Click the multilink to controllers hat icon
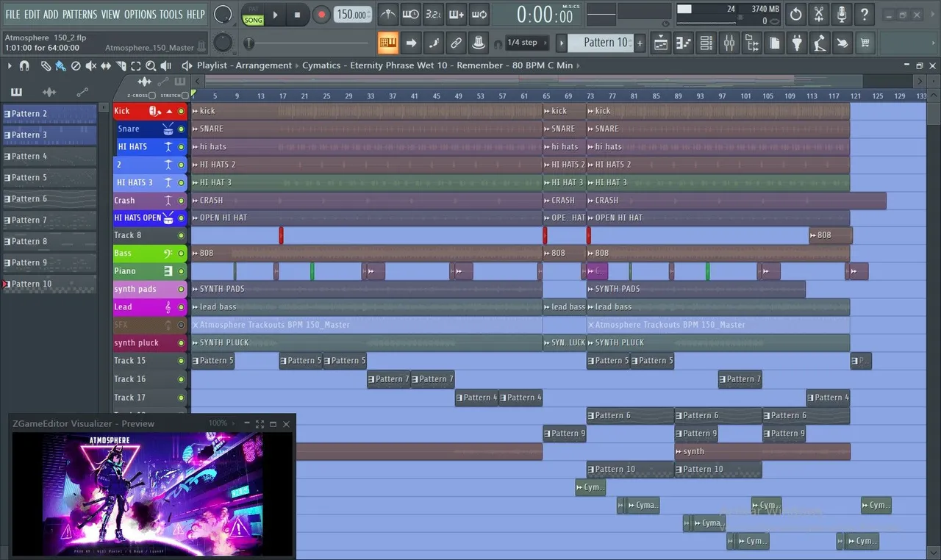941x560 pixels. (x=479, y=43)
